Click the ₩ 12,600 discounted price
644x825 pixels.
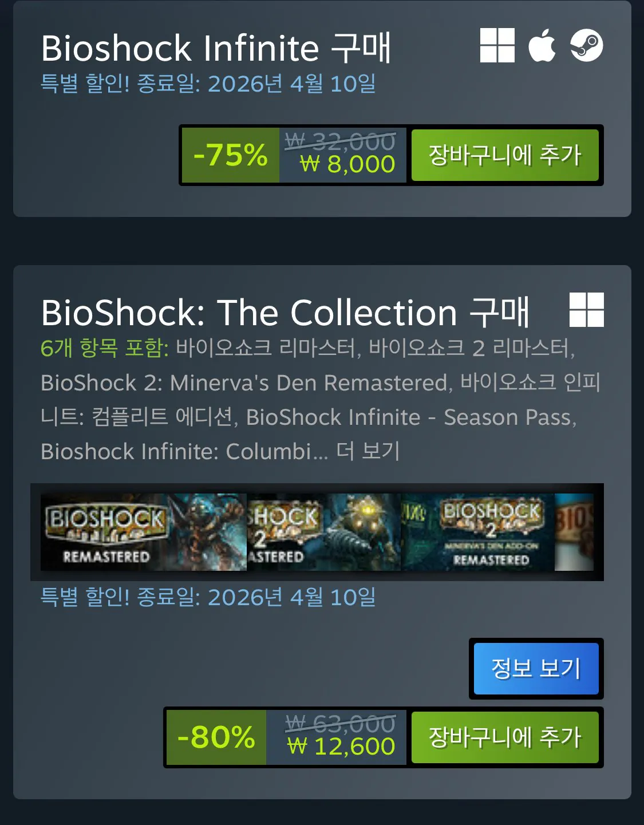coord(341,747)
